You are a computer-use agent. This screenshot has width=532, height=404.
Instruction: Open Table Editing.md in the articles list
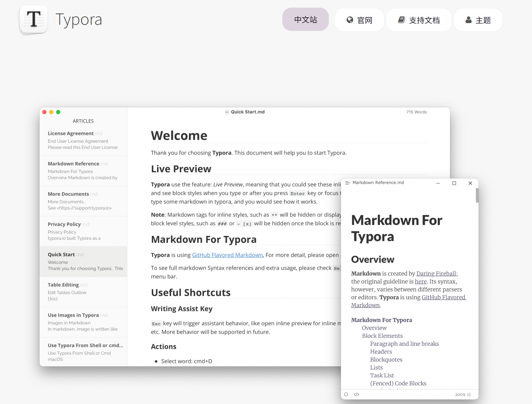(x=83, y=292)
